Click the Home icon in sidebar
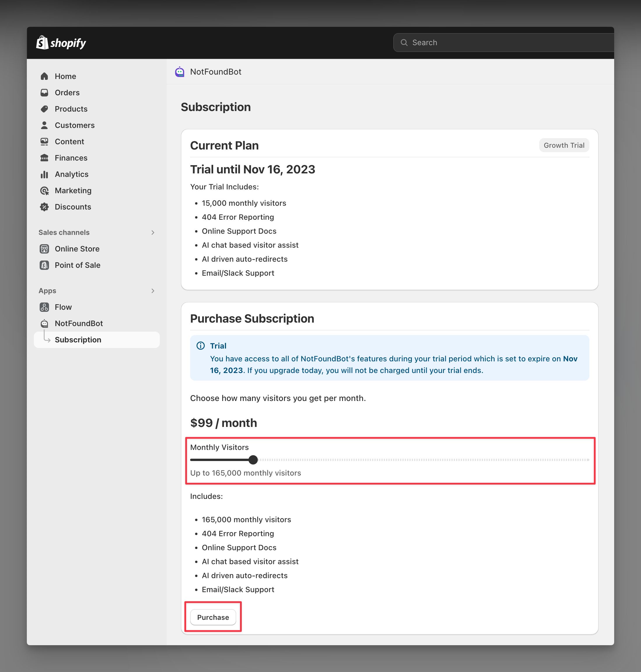The image size is (641, 672). point(44,76)
